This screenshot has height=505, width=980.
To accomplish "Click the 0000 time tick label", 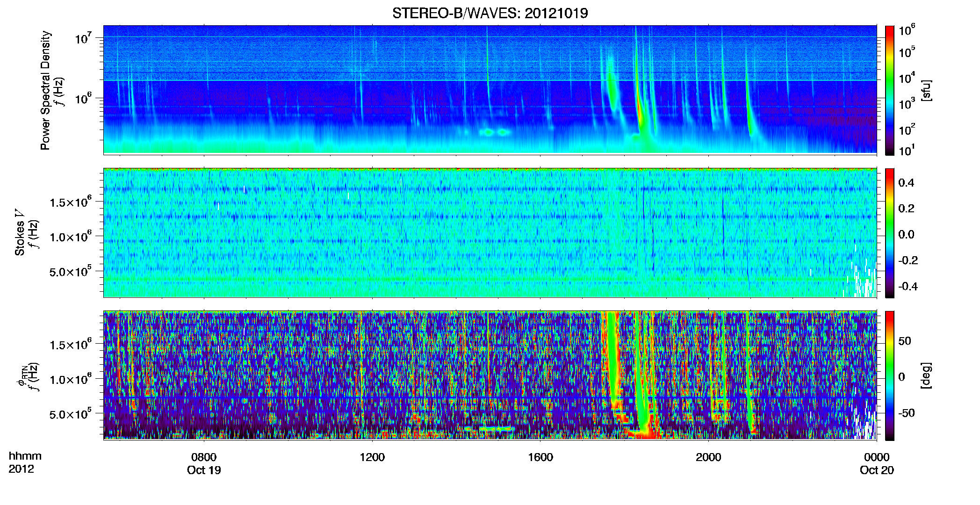I will coord(877,457).
